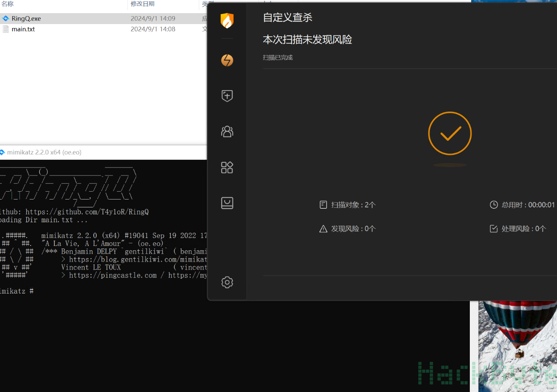Click the warning triangle beside 发现风险
Viewport: 557px width, 392px height.
(323, 229)
